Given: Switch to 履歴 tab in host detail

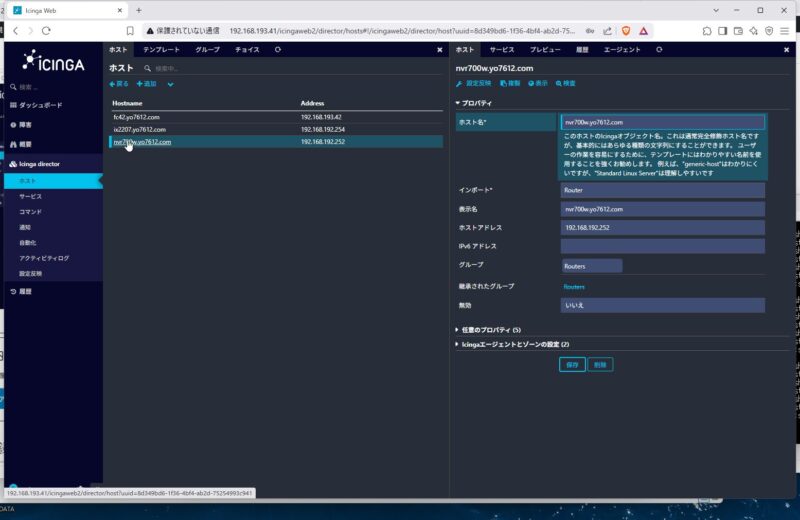Looking at the screenshot, I should coord(582,49).
